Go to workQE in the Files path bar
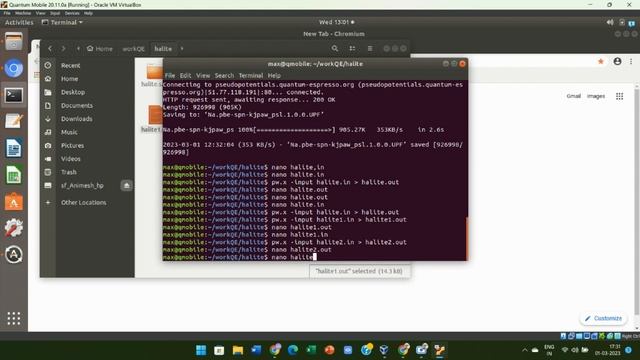Screen dimensions: 640x360 133,49
